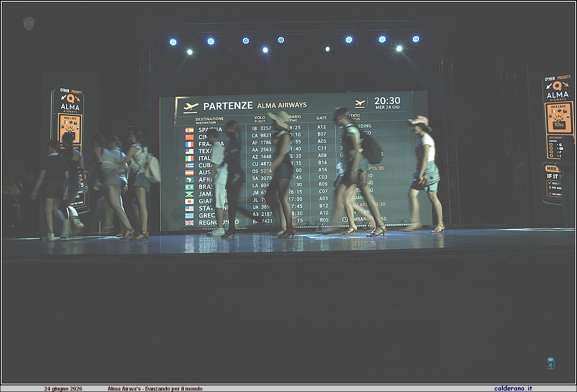
Task: Click flight number "AZ 1648"
Action: 262,157
